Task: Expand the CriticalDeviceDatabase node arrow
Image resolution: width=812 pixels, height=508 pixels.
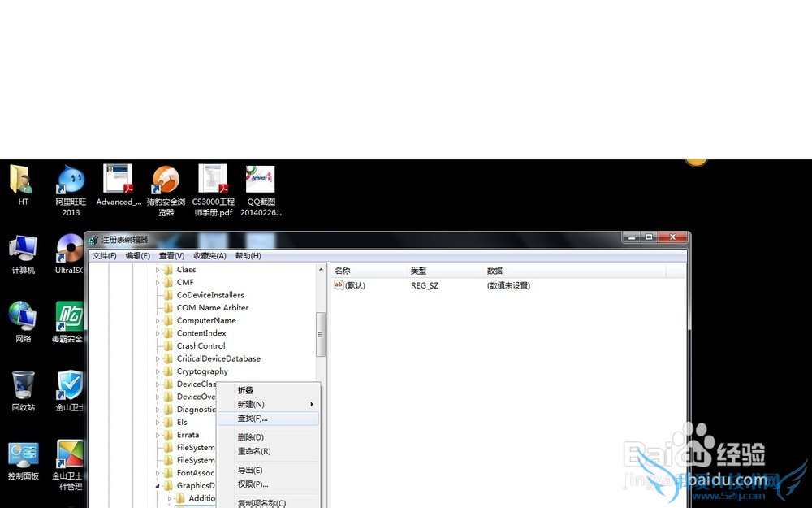Action: click(158, 359)
